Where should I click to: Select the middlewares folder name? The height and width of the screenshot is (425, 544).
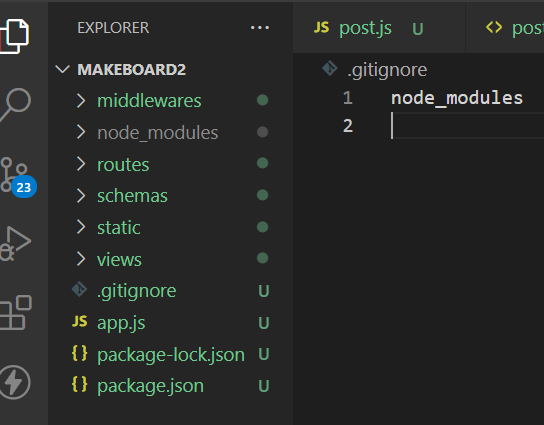[x=149, y=101]
